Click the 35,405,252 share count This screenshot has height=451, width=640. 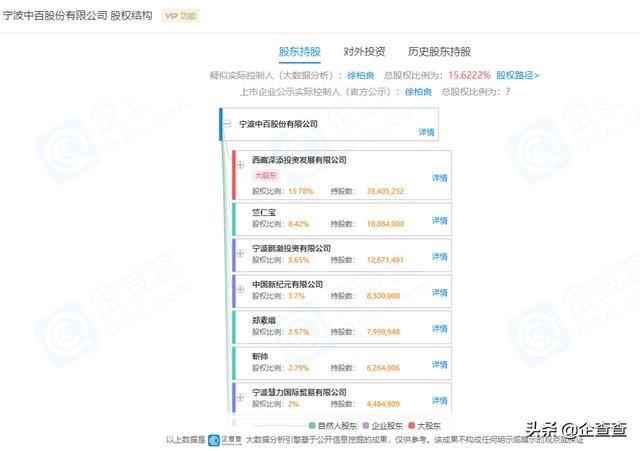pyautogui.click(x=385, y=191)
